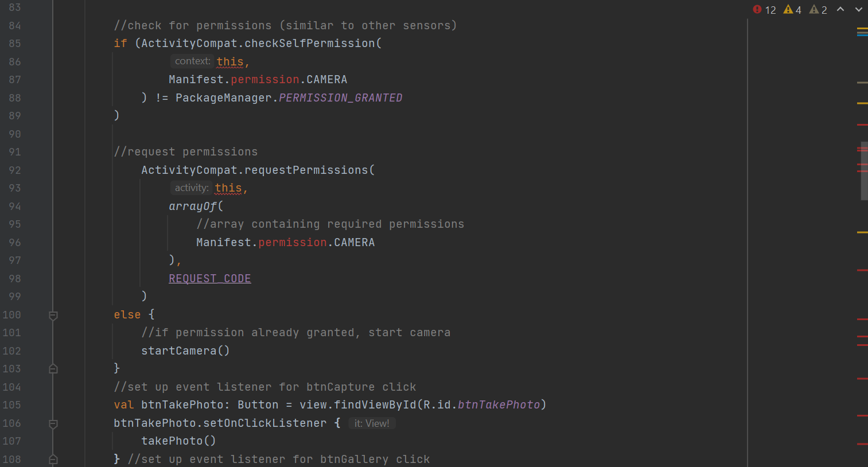Click 'checkSelfPermission' on line 85
868x467 pixels.
pos(310,44)
